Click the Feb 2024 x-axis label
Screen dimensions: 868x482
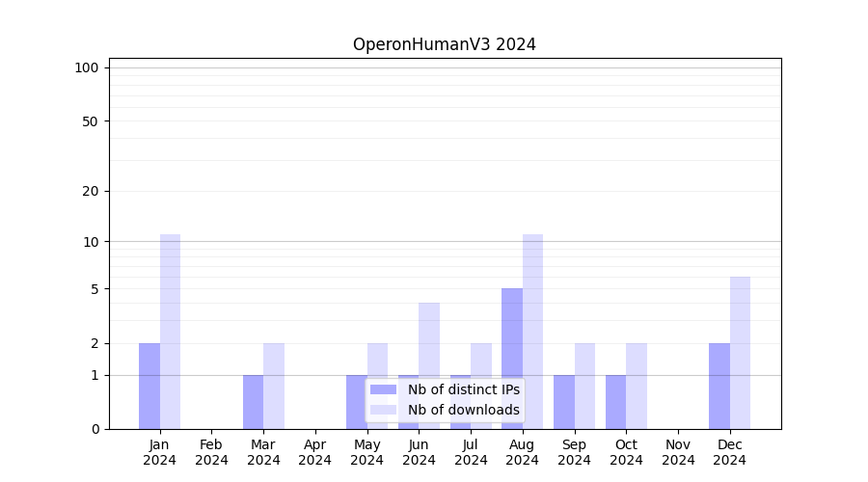pyautogui.click(x=211, y=452)
